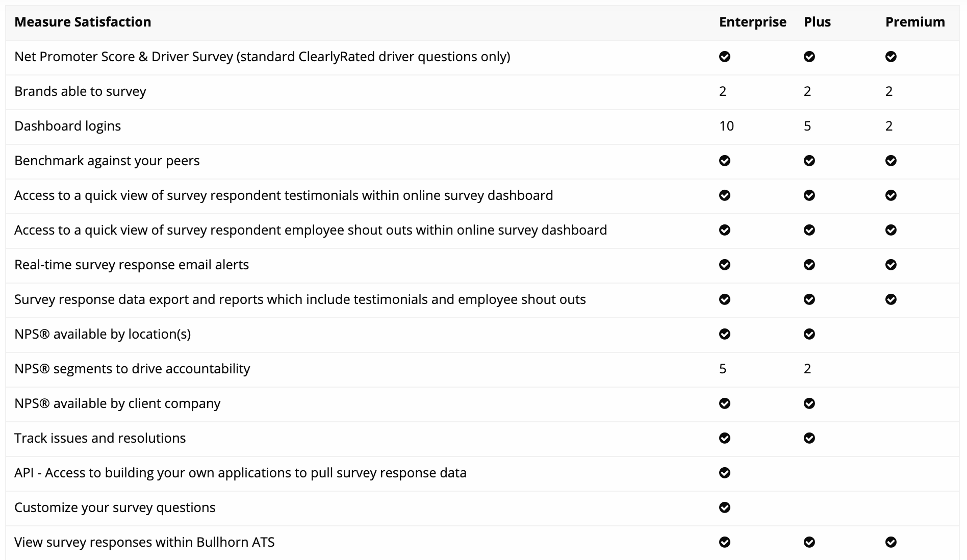Click Premium checkmark for respondent testimonials row

(891, 195)
